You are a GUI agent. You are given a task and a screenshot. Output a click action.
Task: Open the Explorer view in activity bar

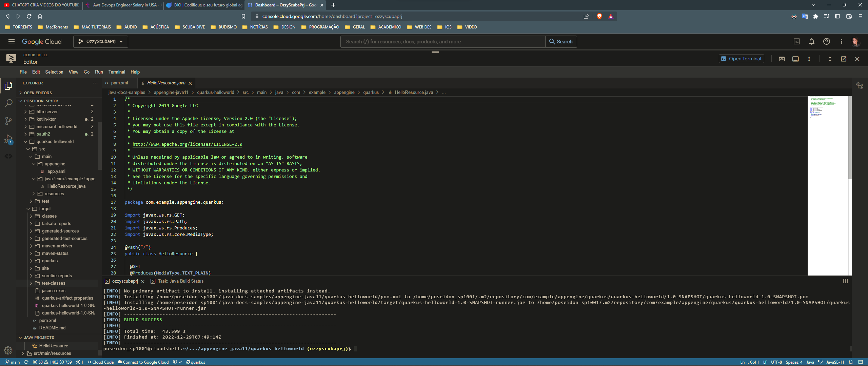[8, 86]
